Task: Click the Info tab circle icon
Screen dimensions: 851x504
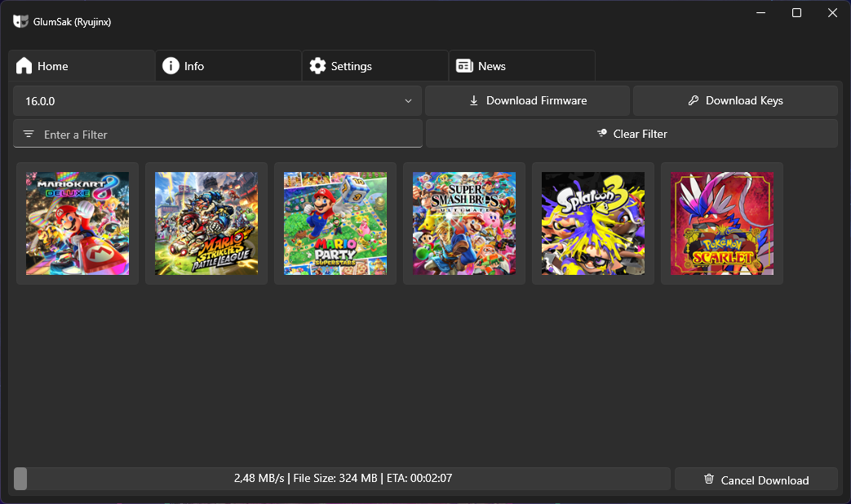Action: tap(171, 65)
